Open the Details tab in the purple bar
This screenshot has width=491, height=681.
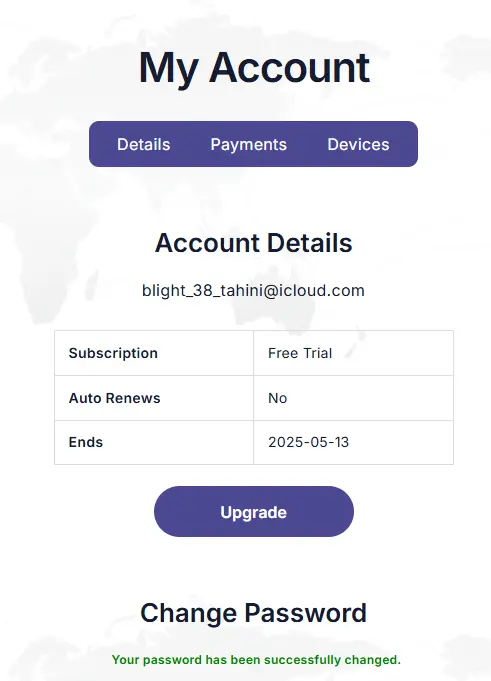144,144
